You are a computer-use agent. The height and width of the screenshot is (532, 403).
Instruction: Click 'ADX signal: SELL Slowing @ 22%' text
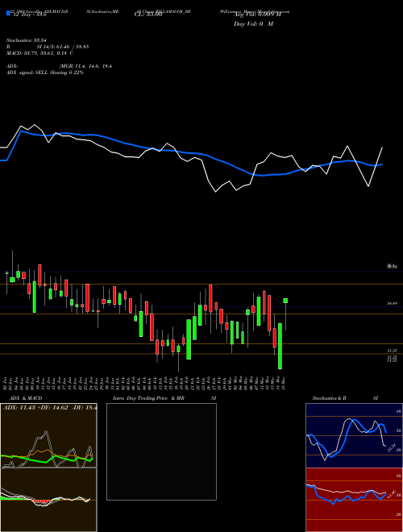point(45,73)
